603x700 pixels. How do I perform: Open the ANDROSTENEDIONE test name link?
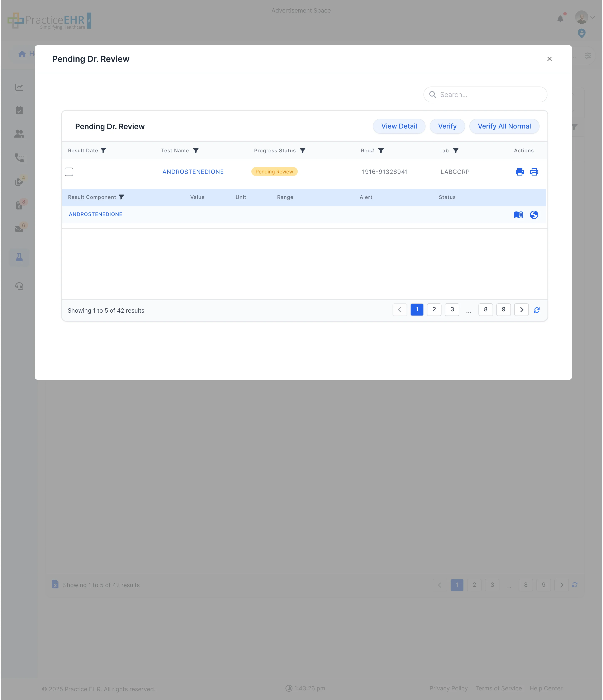[x=193, y=172]
